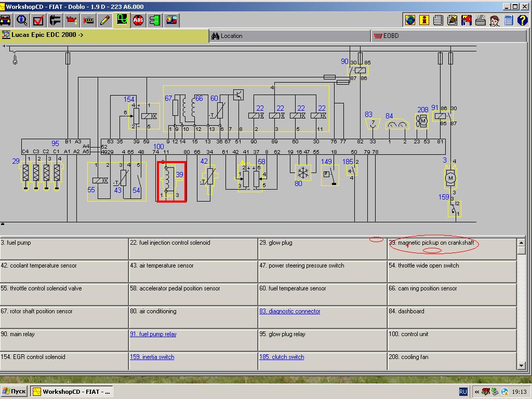Open the blue calculator icon
The height and width of the screenshot is (399, 532).
508,20
